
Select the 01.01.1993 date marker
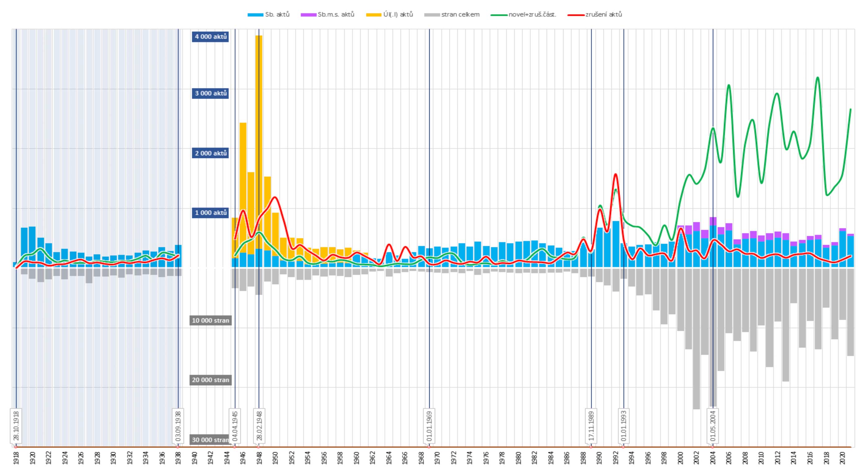tap(624, 426)
